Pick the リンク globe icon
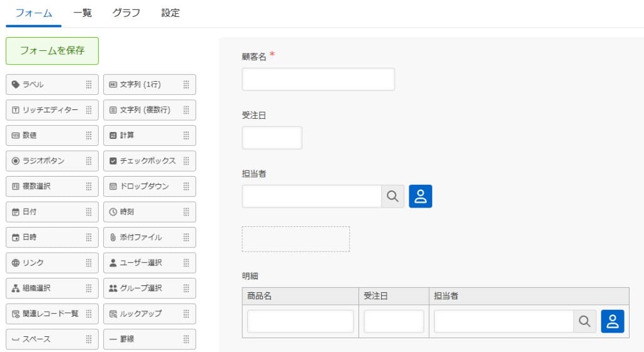This screenshot has width=644, height=352. [x=16, y=263]
